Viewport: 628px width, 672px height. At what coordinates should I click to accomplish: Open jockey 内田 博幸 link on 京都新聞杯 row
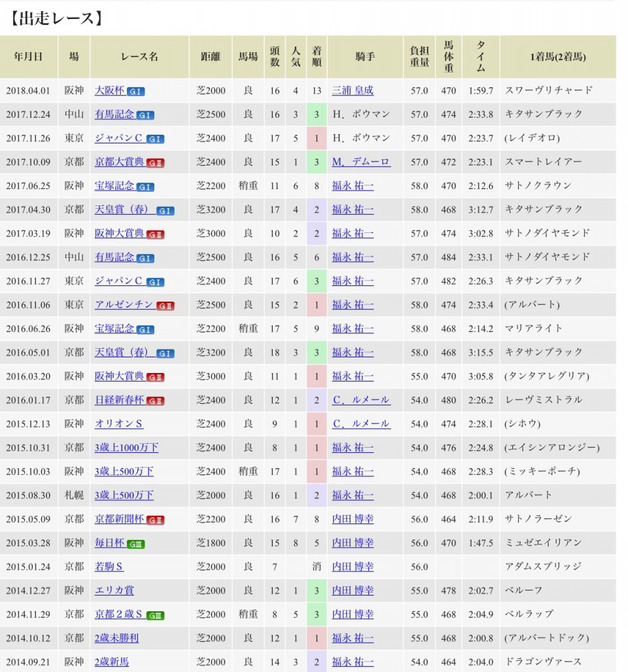point(353,519)
